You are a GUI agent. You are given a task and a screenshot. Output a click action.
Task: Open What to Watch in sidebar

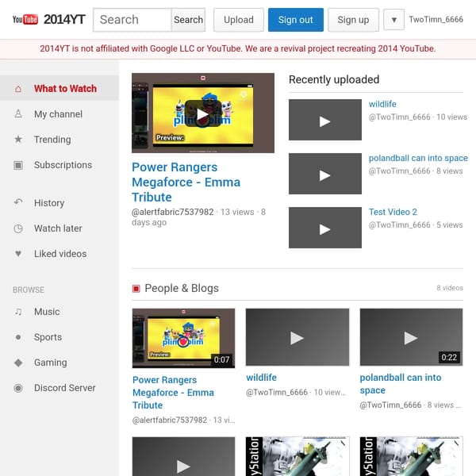[x=59, y=88]
